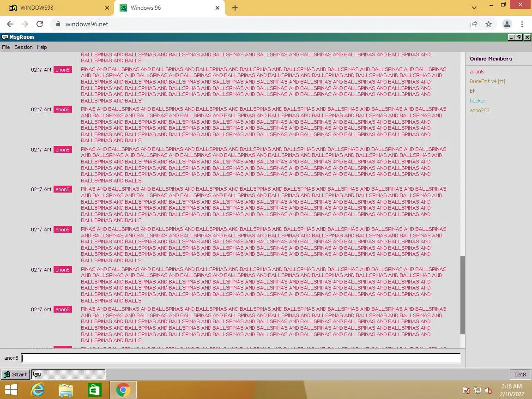Open the File menu in MsgRoom
Viewport: 532px width, 399px height.
pyautogui.click(x=6, y=47)
